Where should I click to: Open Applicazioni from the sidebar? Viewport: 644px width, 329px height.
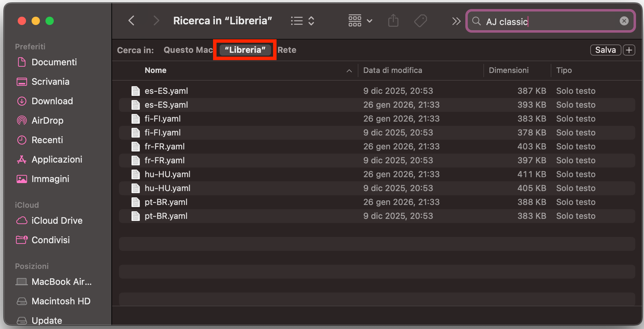[57, 159]
